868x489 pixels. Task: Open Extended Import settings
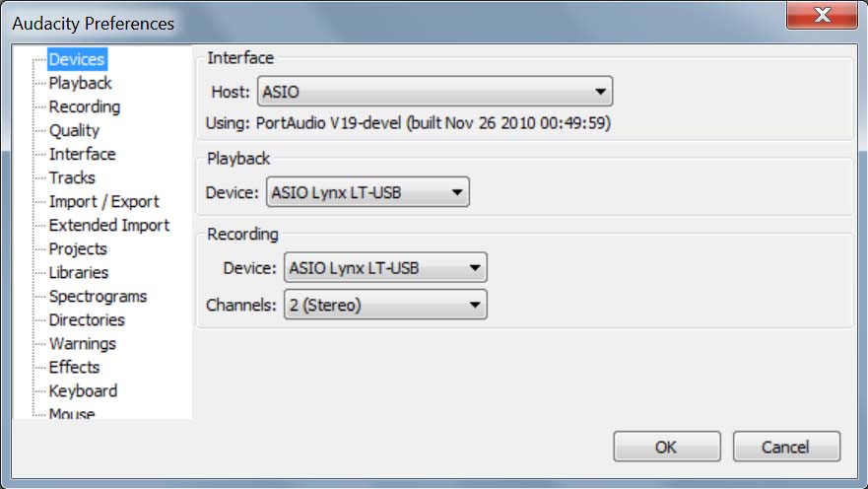tap(108, 226)
